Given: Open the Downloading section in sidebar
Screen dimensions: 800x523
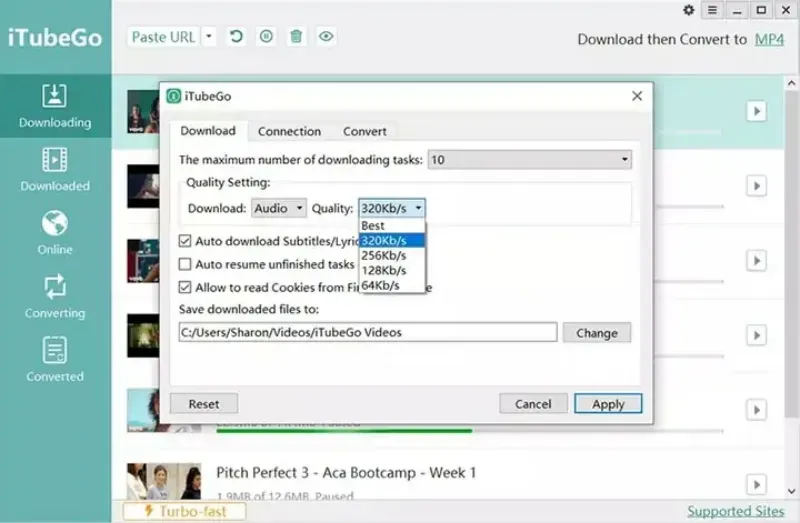Looking at the screenshot, I should 55,106.
